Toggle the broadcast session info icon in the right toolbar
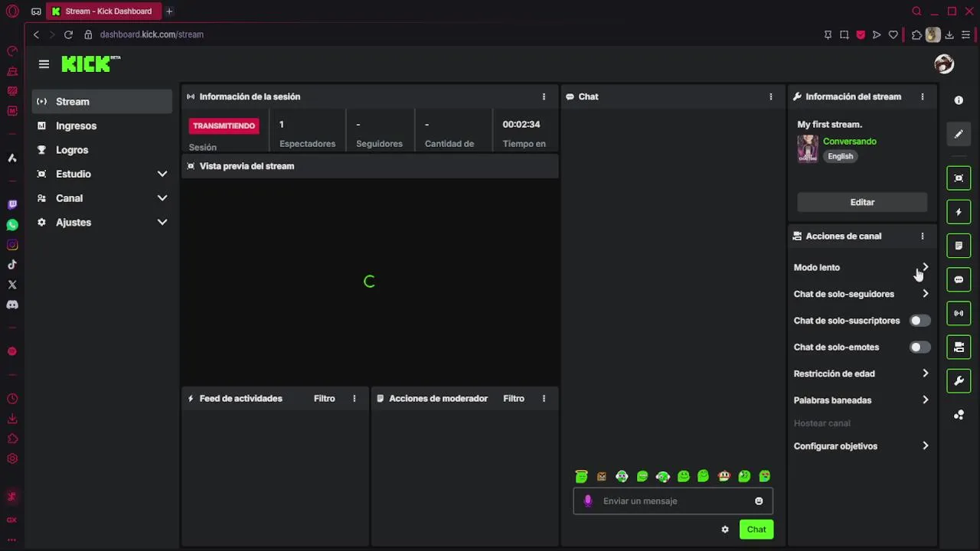Viewport: 980px width, 551px height. click(959, 313)
